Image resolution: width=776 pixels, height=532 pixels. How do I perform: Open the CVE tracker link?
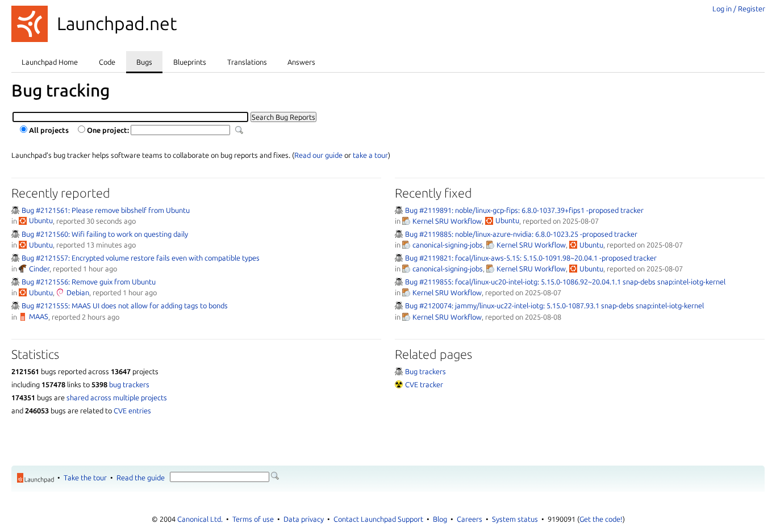424,384
